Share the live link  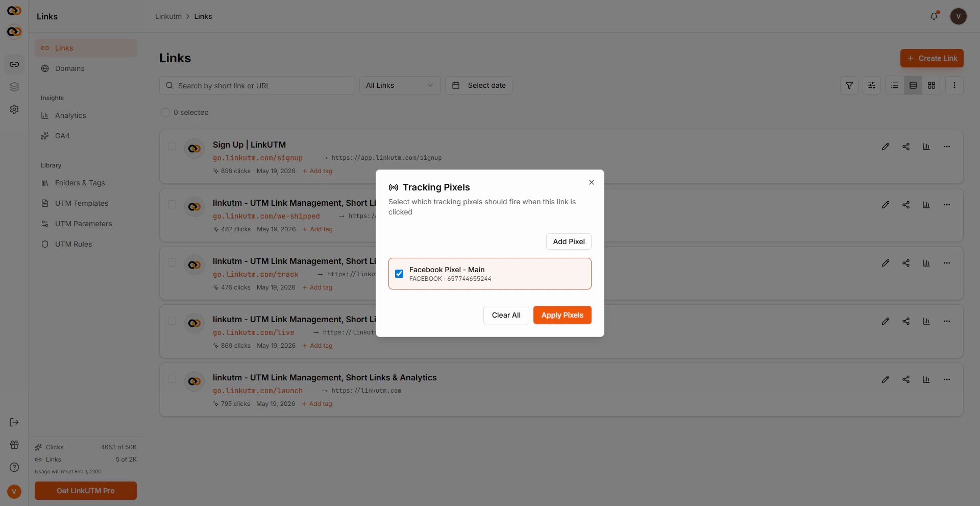pos(906,321)
